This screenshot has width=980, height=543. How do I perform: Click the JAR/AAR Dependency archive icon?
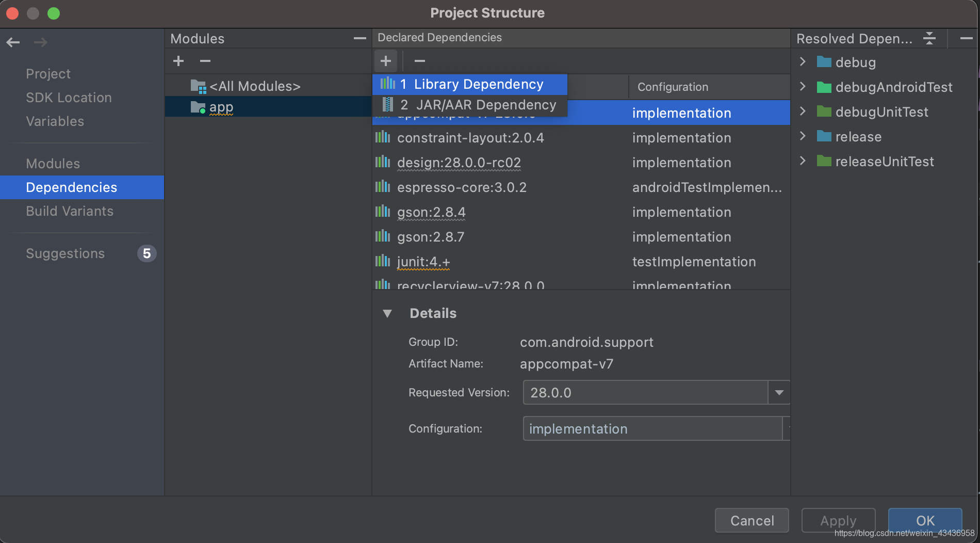tap(387, 105)
